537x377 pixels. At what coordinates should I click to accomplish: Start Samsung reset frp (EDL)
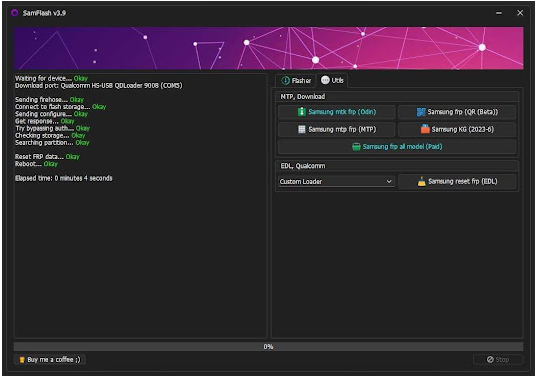(x=457, y=181)
